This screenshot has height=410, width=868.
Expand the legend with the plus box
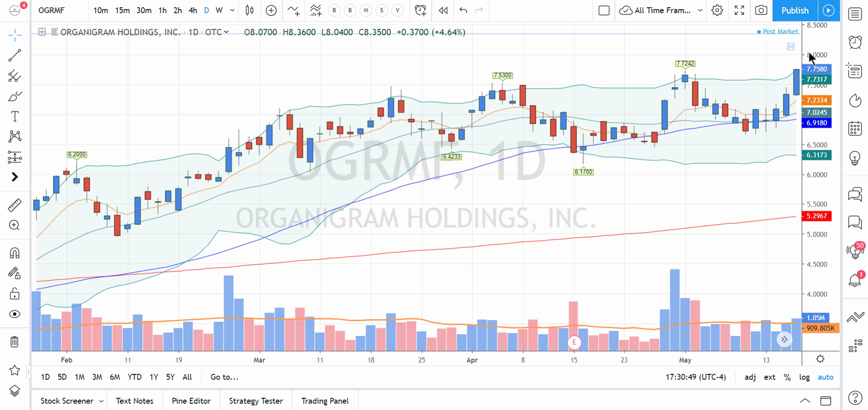click(x=42, y=32)
